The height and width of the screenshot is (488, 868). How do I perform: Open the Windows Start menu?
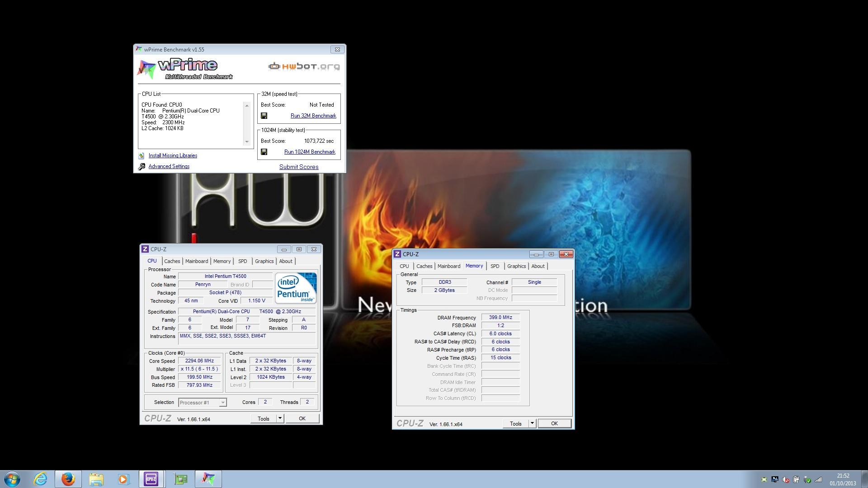click(x=12, y=479)
